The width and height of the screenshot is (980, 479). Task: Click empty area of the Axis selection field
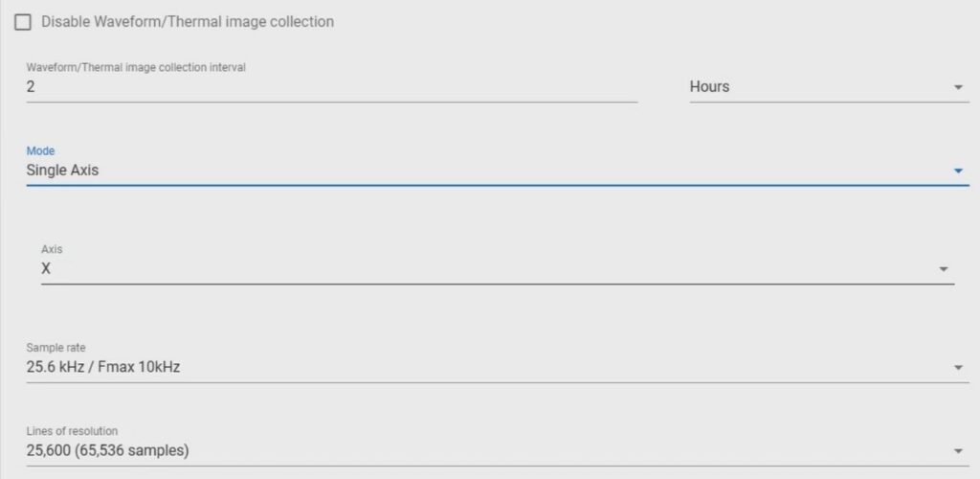tap(494, 269)
